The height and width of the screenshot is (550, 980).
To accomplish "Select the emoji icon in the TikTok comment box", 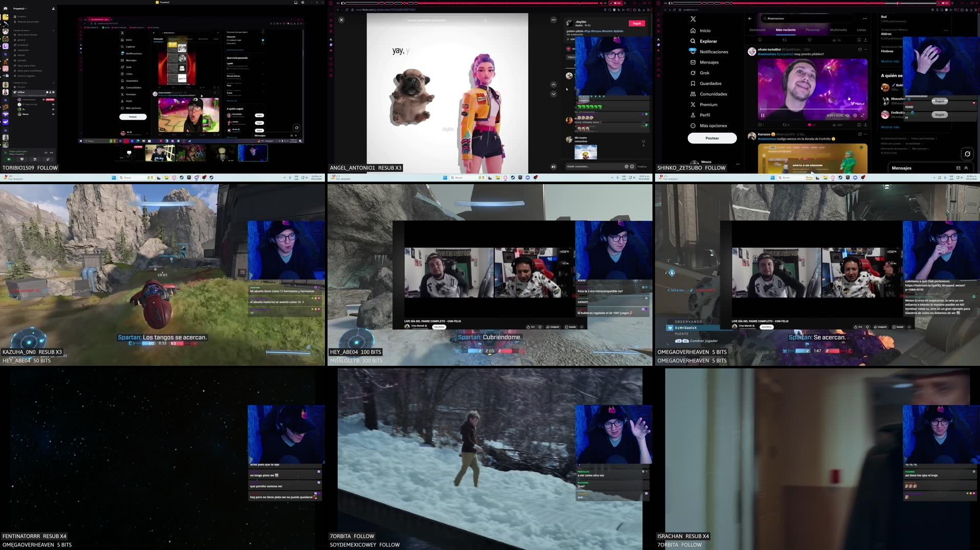I will 632,166.
